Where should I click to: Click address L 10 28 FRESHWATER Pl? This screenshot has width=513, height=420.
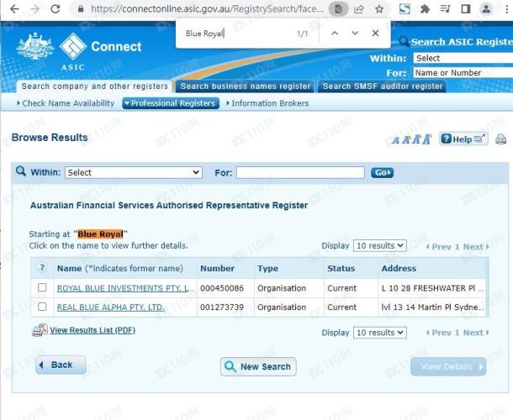pos(432,288)
